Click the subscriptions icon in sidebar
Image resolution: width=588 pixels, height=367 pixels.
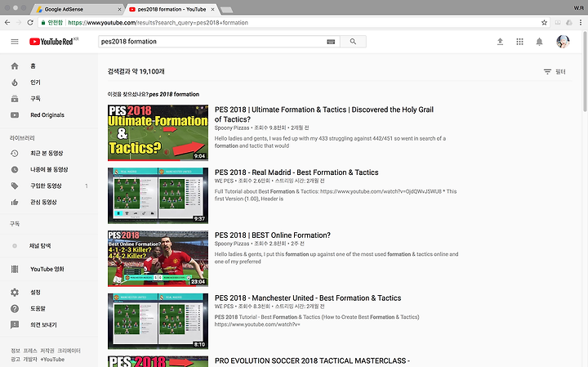pos(15,99)
